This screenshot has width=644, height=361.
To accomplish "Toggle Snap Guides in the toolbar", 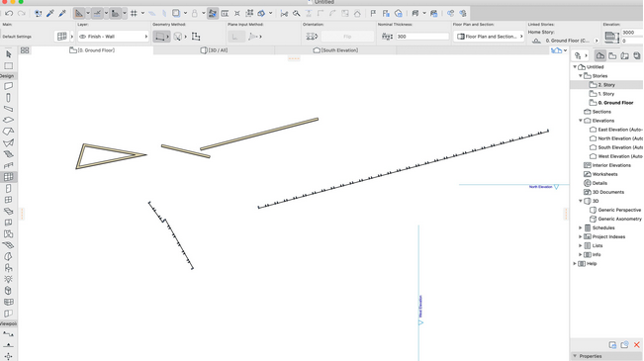I will (x=97, y=14).
